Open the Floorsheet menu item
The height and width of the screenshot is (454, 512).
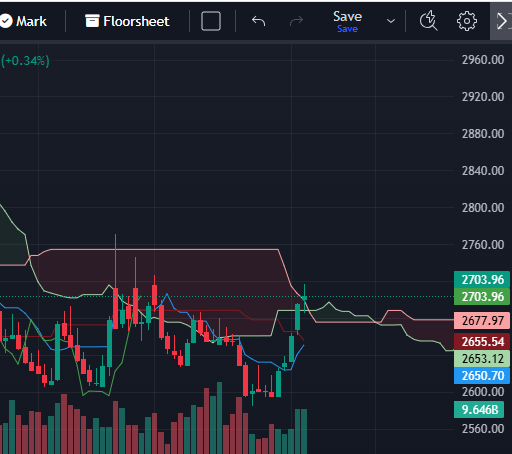[x=127, y=21]
